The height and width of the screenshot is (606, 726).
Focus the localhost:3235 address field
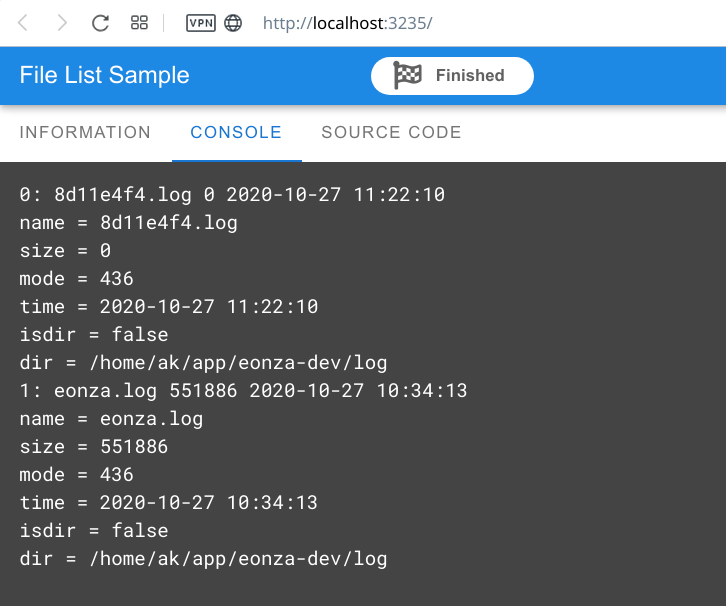click(x=347, y=23)
